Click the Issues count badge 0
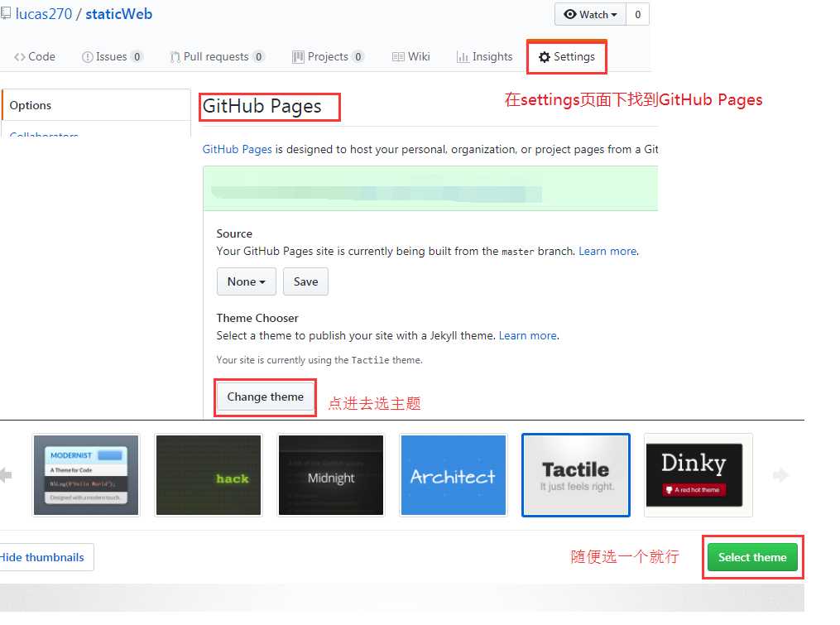This screenshot has height=625, width=840. click(137, 57)
